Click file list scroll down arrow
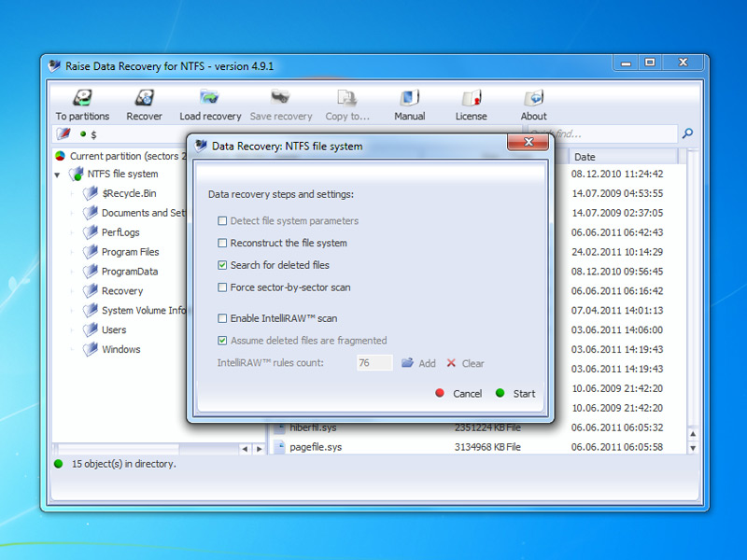This screenshot has width=747, height=560. (x=693, y=448)
